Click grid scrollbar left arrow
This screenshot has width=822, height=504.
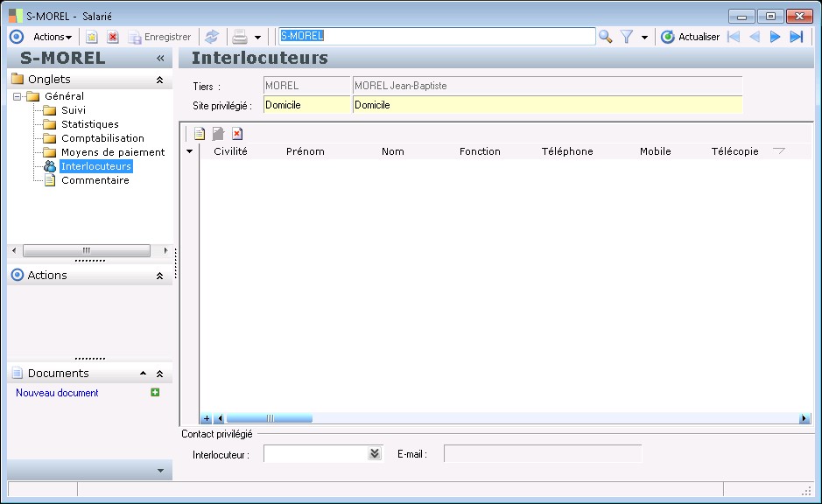pyautogui.click(x=220, y=418)
